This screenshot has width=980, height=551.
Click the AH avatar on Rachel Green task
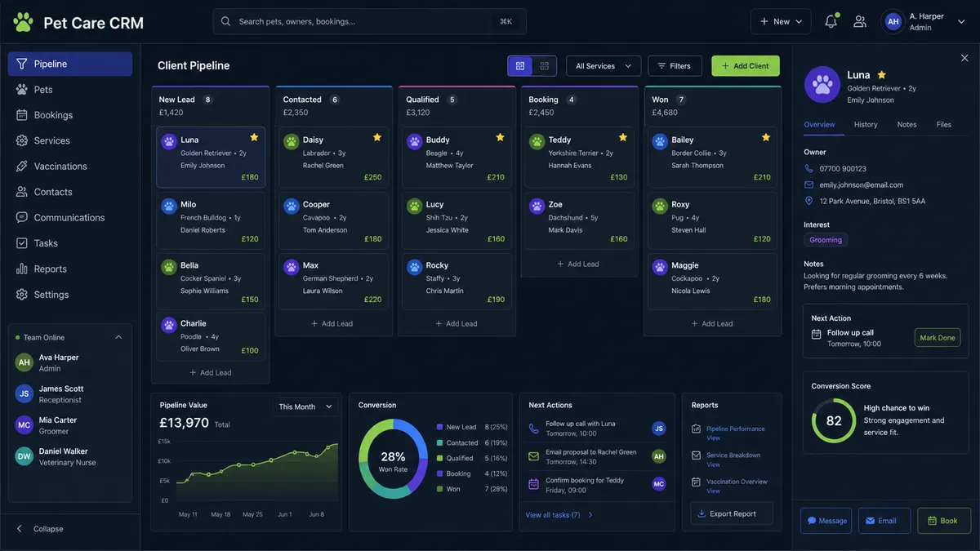(659, 456)
